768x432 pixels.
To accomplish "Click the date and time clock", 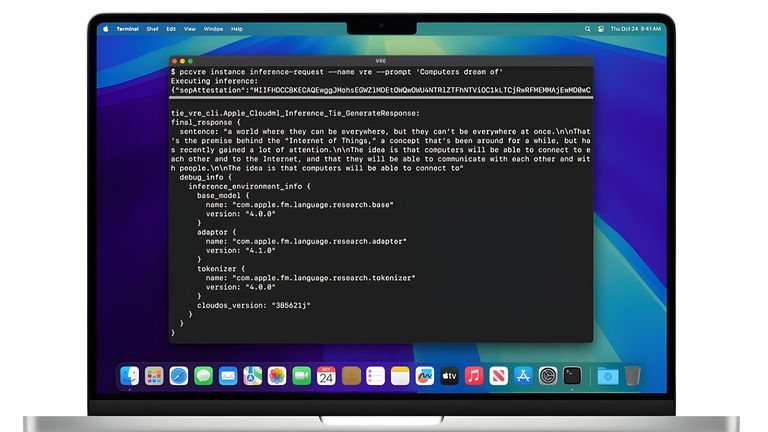I will click(635, 29).
